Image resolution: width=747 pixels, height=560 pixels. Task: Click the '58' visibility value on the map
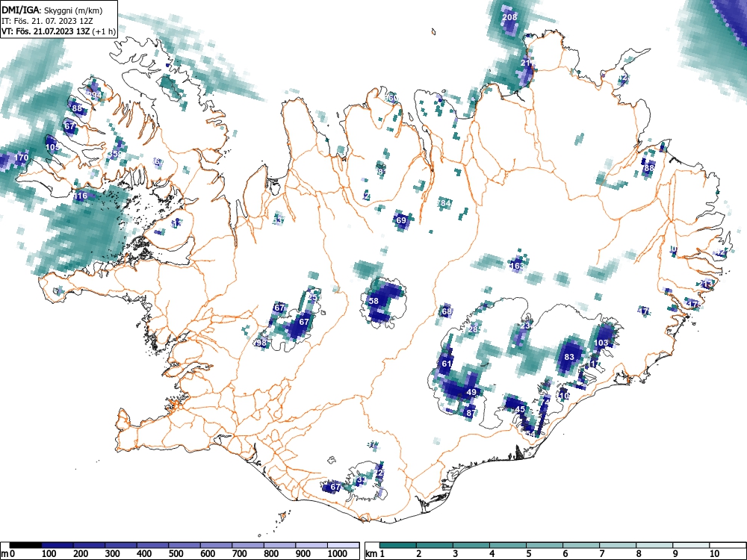pos(373,300)
